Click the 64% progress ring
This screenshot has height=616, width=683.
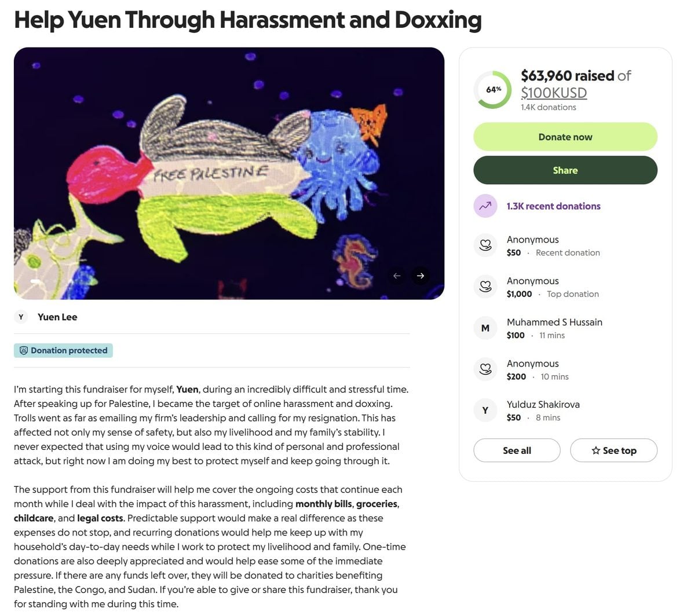click(494, 90)
